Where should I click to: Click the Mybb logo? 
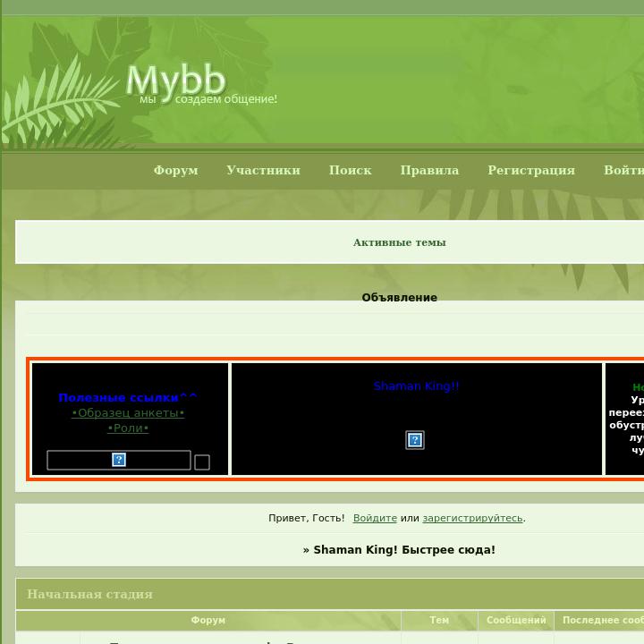[201, 83]
